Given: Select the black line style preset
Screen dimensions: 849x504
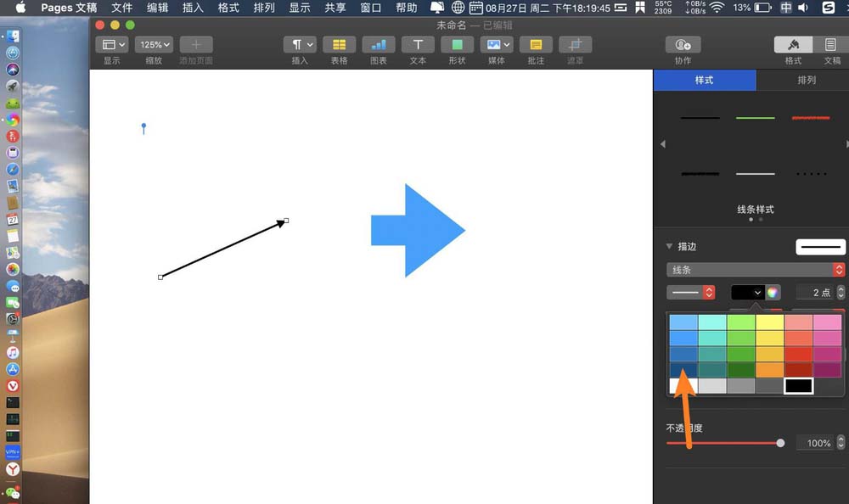Looking at the screenshot, I should [x=700, y=117].
